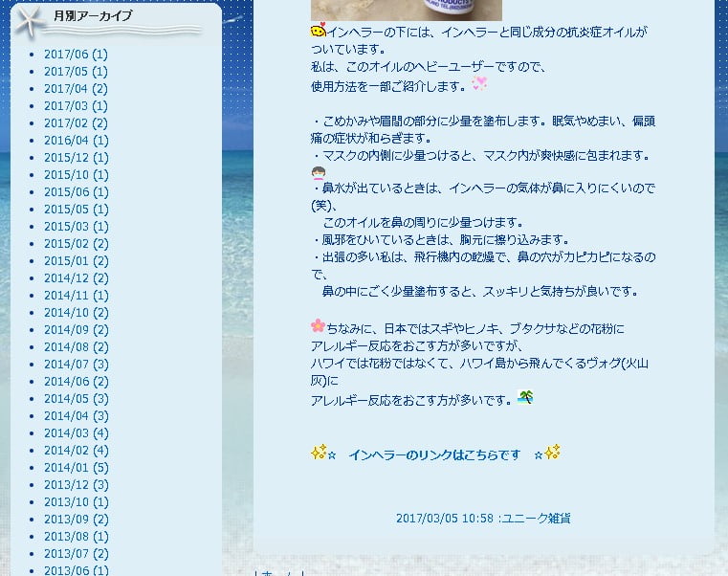Open the 2013/10 archive link
Image resolution: width=728 pixels, height=576 pixels.
(77, 501)
